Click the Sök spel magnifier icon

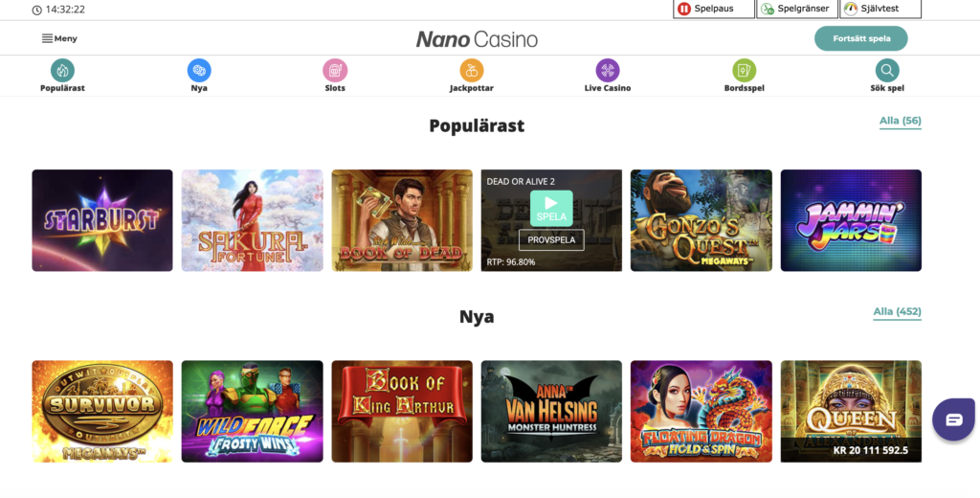pyautogui.click(x=887, y=70)
